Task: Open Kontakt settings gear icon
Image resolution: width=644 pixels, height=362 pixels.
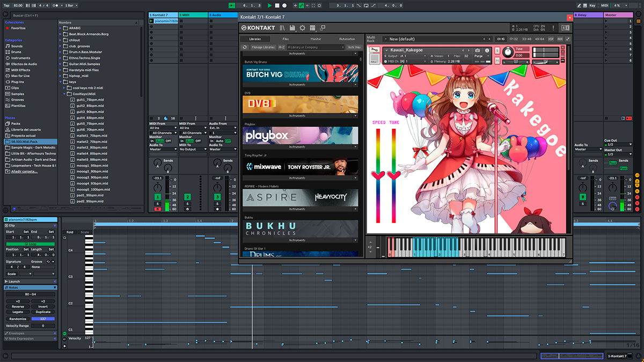Action: pos(303,27)
